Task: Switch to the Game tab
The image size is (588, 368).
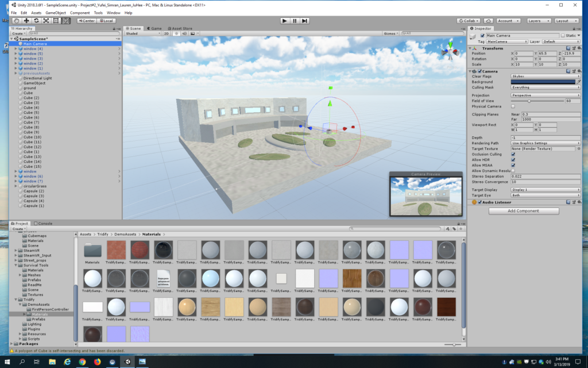Action: 154,29
